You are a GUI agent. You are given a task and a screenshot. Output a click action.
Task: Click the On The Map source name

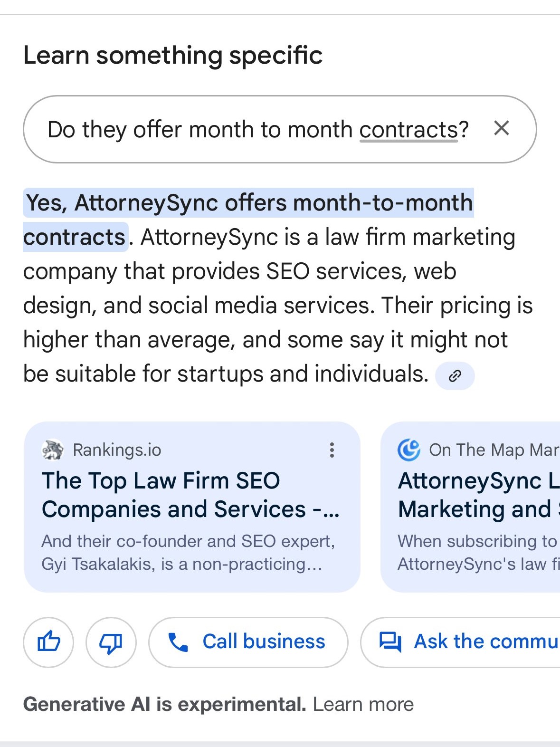(494, 450)
